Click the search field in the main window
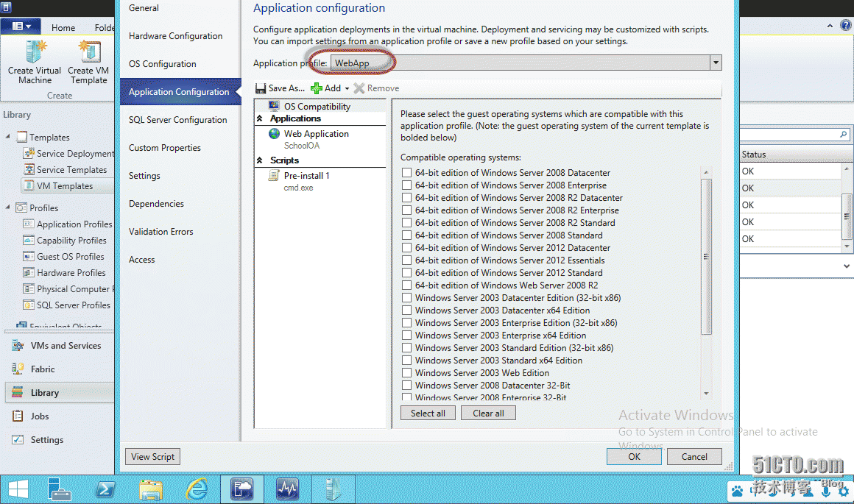 point(794,134)
